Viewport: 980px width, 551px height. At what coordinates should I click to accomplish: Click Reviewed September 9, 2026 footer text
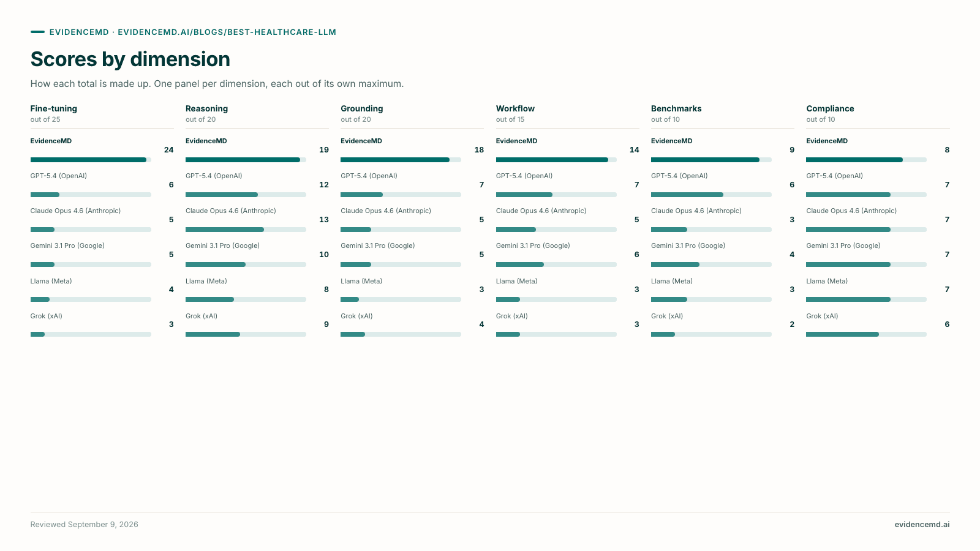click(x=85, y=524)
